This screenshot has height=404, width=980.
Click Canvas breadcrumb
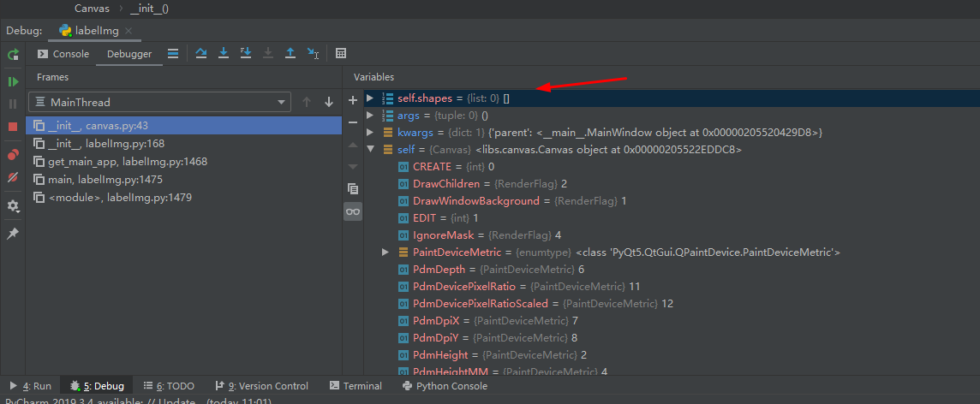pos(92,8)
